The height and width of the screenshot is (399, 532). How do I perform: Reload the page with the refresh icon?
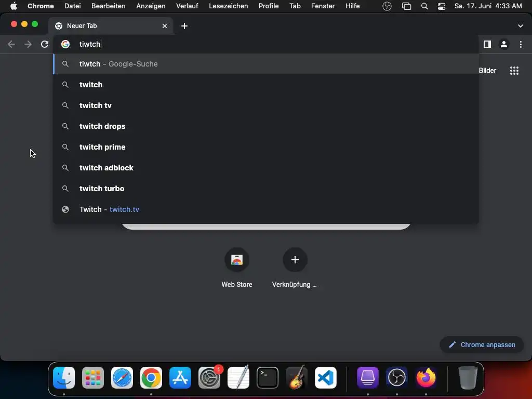coord(45,44)
